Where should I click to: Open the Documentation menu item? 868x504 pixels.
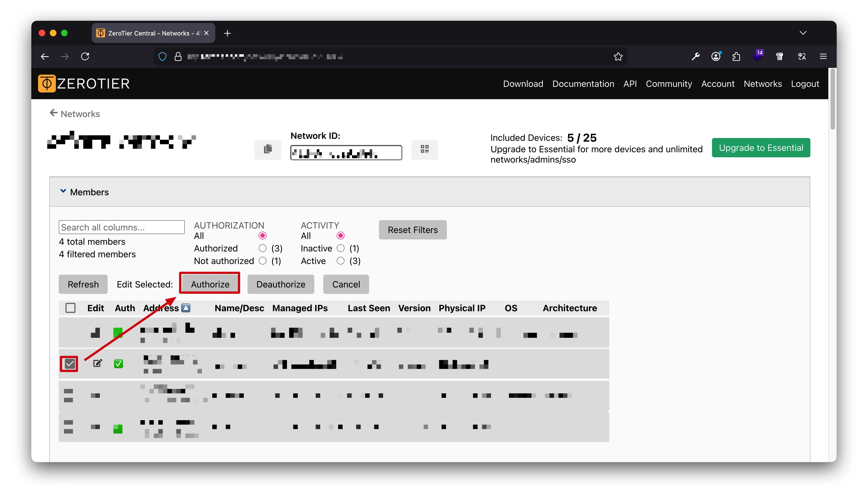[583, 84]
